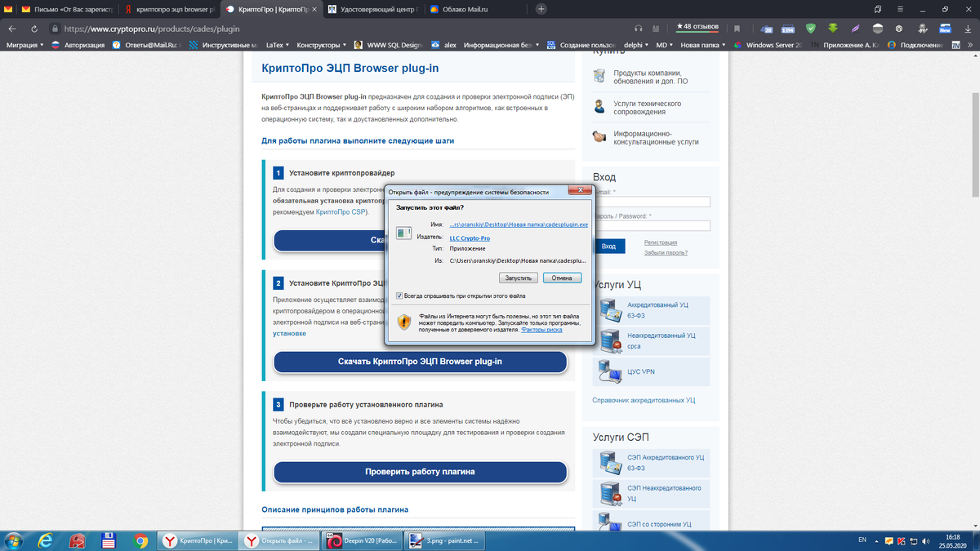Click the cadesplugin.exe file name link
Screen dimensions: 980x551
click(519, 224)
